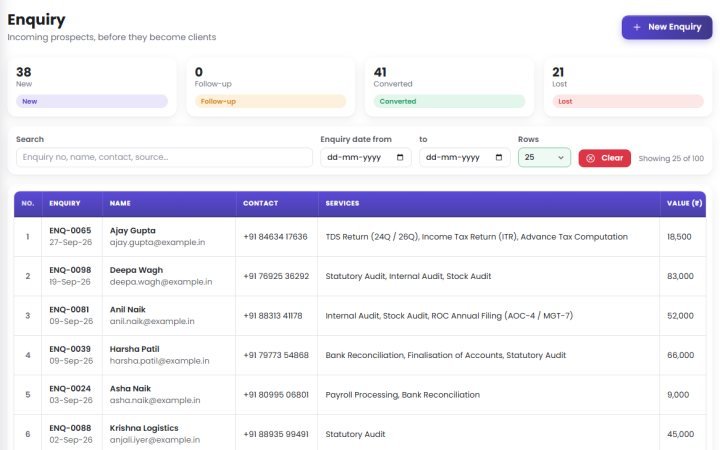Open calendar icon of Enquiry date from
The image size is (720, 450).
400,158
